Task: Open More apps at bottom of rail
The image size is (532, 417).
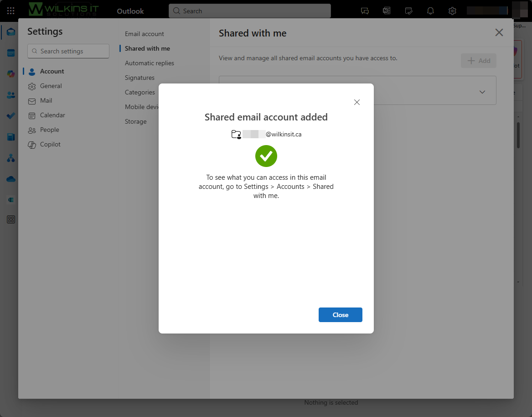Action: (x=11, y=219)
